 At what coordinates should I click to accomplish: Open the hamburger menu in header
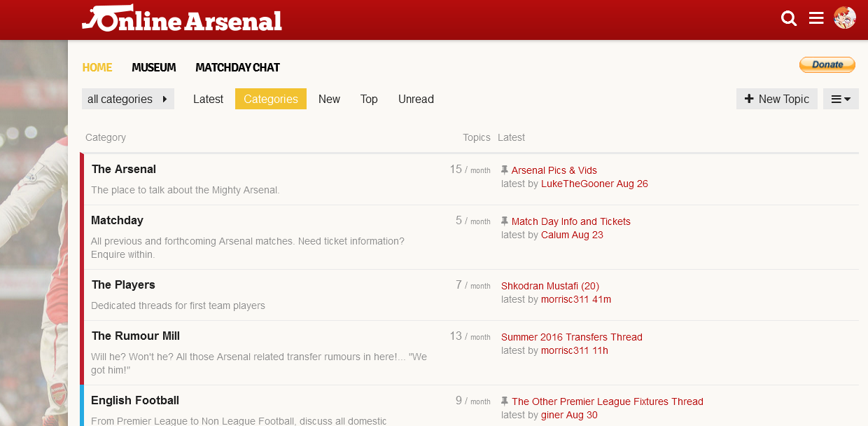[816, 18]
